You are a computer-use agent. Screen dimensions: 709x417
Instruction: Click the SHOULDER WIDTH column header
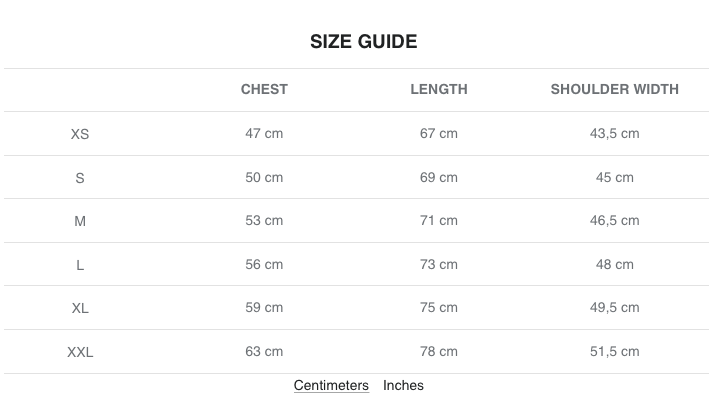[x=614, y=89]
